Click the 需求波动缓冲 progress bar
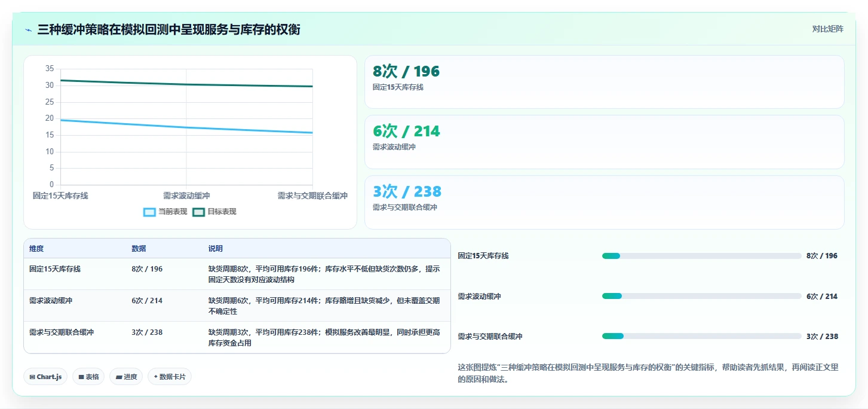 [x=701, y=296]
